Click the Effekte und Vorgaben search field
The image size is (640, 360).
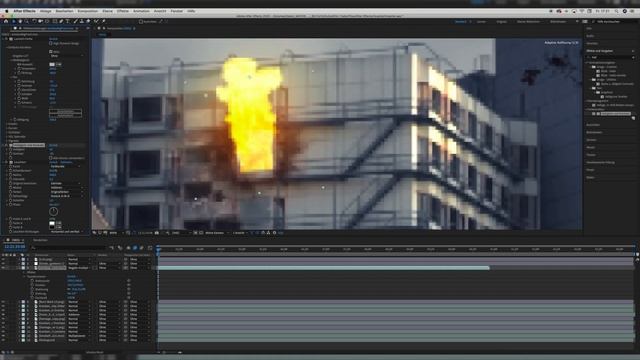coord(610,57)
